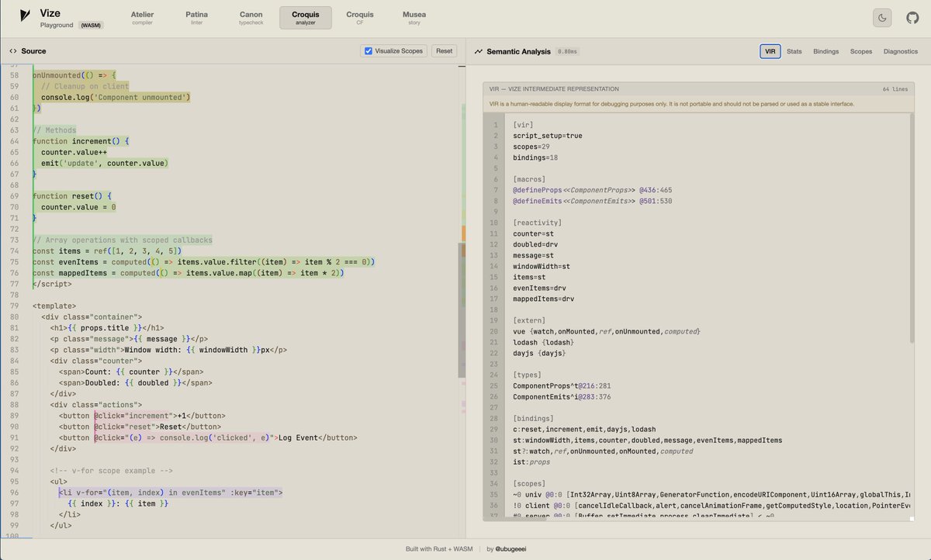Click the '[scopes]' section header
931x560 pixels.
click(x=529, y=483)
